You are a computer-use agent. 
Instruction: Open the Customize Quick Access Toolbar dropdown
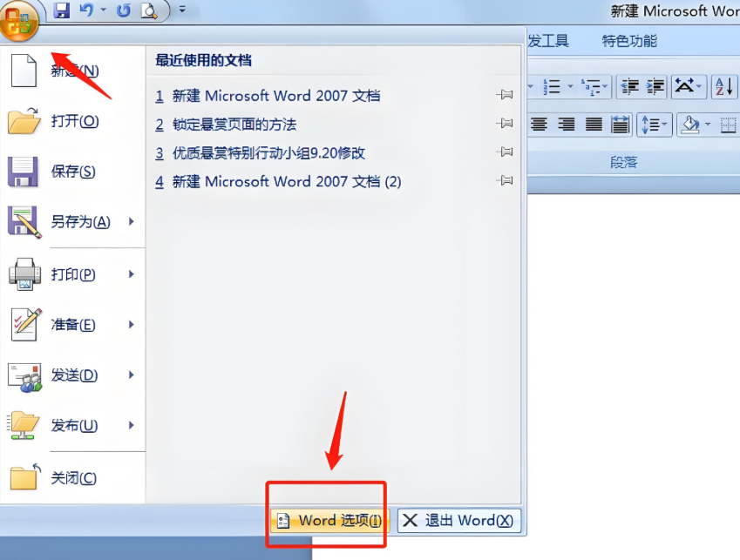coord(182,10)
